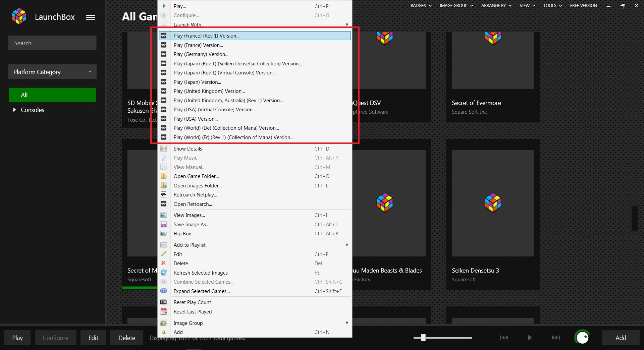This screenshot has width=644, height=350.
Task: Choose Play (USA) (Virtual Console) Version
Action: click(255, 109)
